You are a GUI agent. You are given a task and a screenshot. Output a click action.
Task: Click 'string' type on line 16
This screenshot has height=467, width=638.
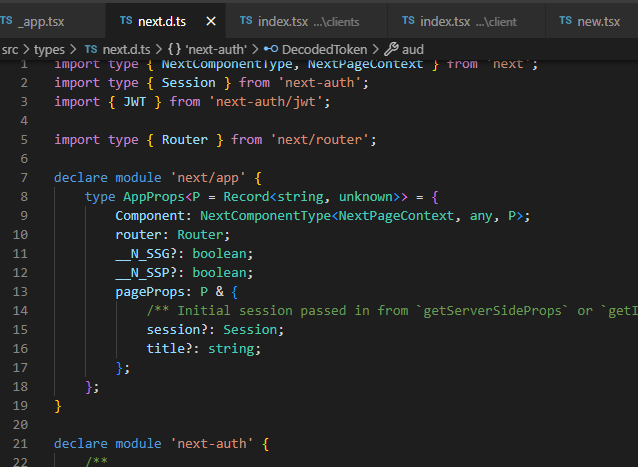[x=231, y=349]
